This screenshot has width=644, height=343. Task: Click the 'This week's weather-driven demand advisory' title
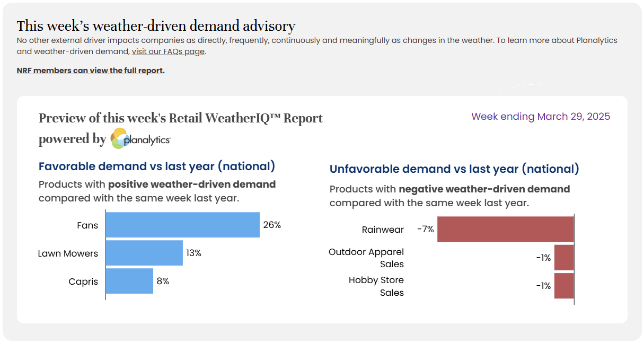click(156, 26)
